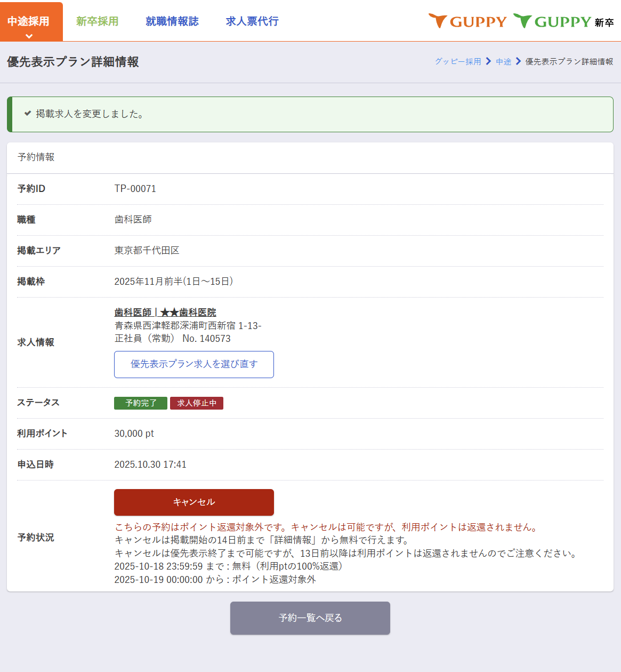
Task: Open the 歯科医師 | ★★歯科医院 job link
Action: (165, 313)
